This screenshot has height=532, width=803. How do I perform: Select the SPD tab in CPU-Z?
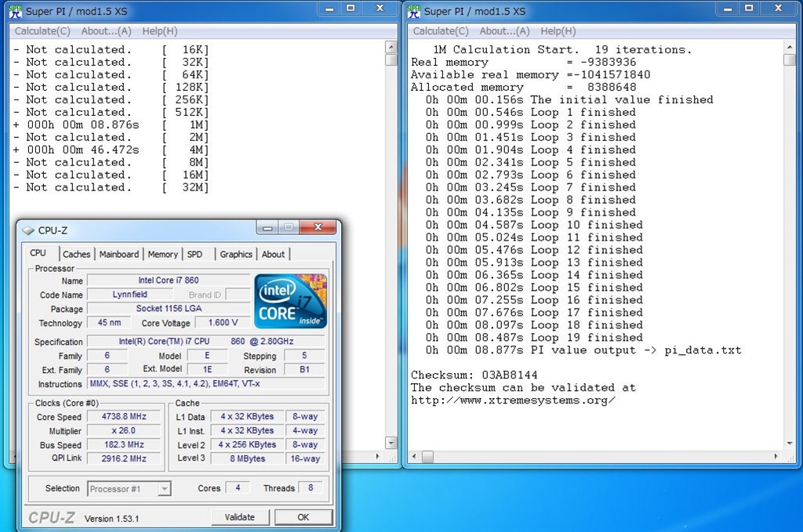(194, 254)
